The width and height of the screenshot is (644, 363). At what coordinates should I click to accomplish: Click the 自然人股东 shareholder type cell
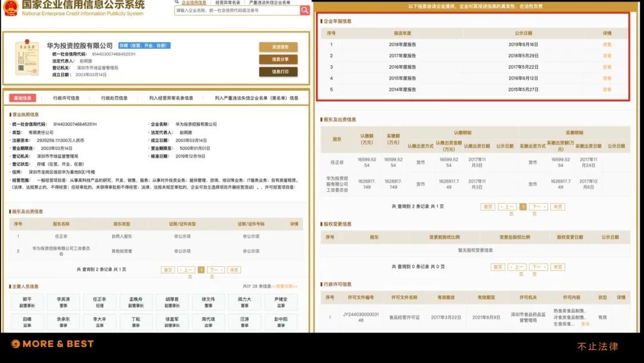(x=122, y=236)
